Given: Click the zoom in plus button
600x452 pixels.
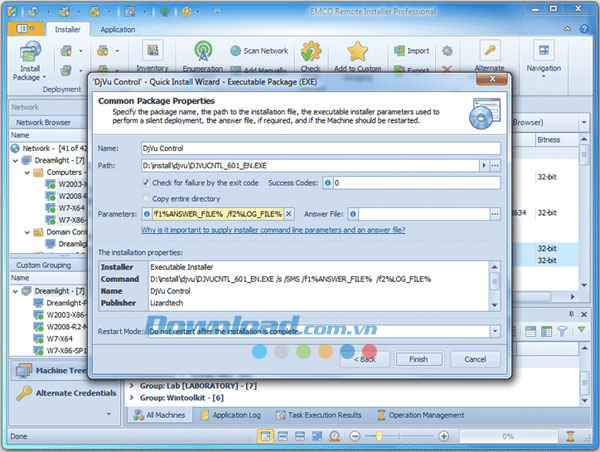Looking at the screenshot, I should tap(443, 436).
